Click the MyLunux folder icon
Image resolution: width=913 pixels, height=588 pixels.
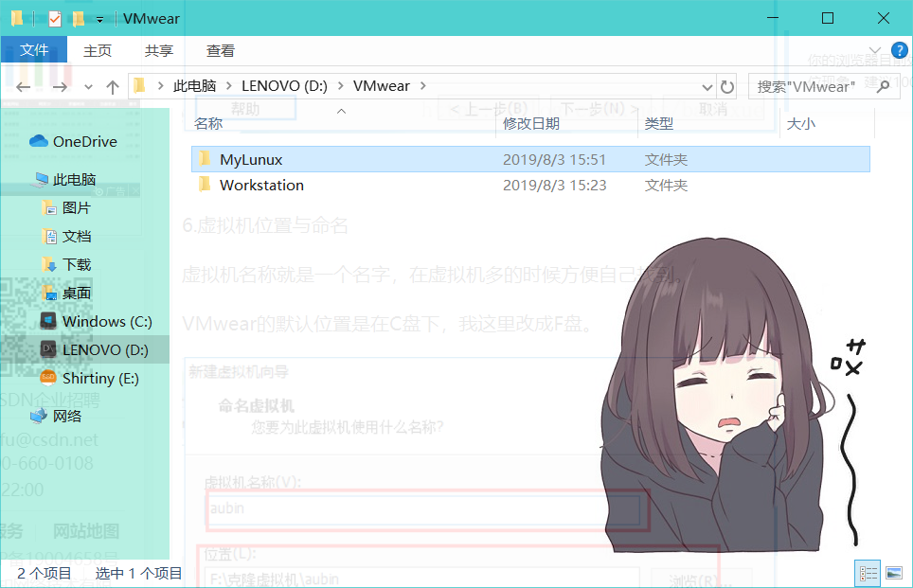[x=205, y=158]
